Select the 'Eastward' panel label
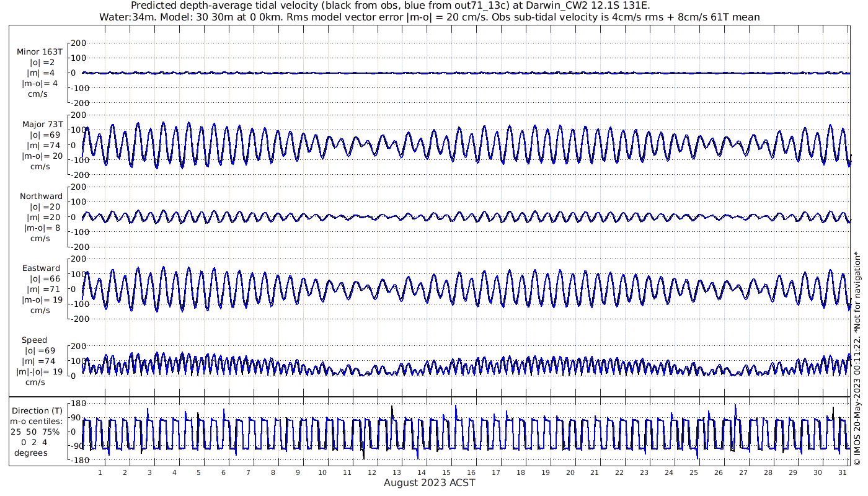This screenshot has height=496, width=868. 41,268
